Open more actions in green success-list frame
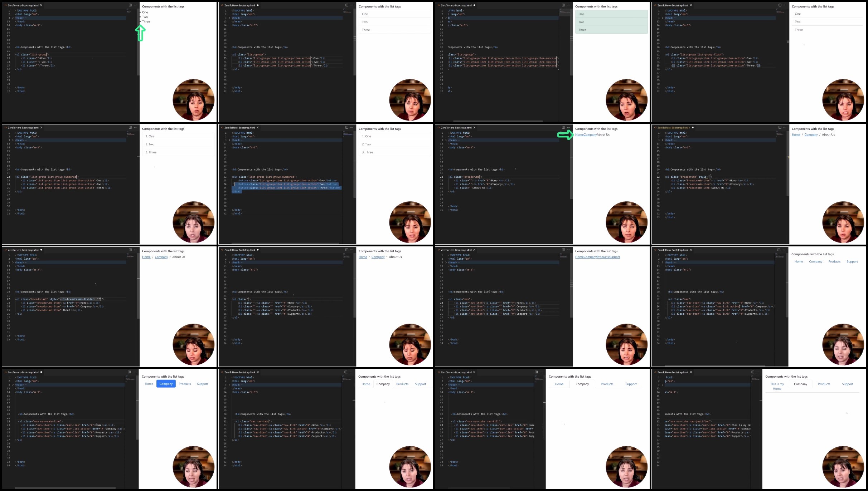 pos(568,5)
